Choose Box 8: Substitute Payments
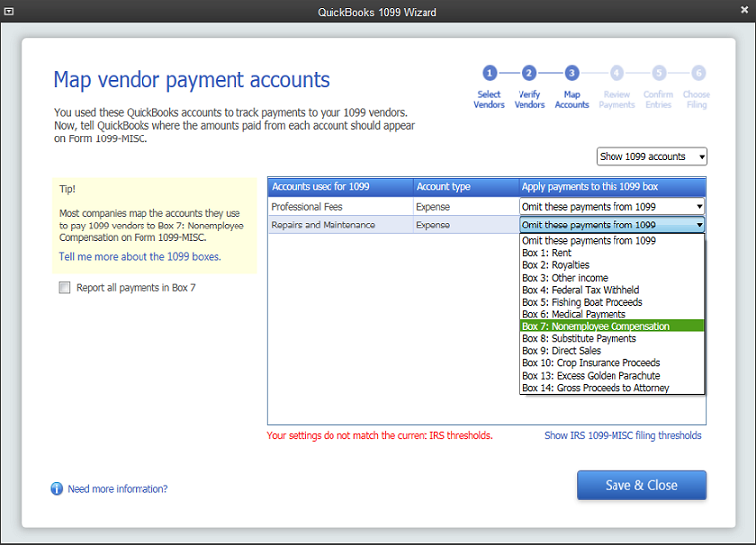Viewport: 756px width, 545px height. pos(612,338)
